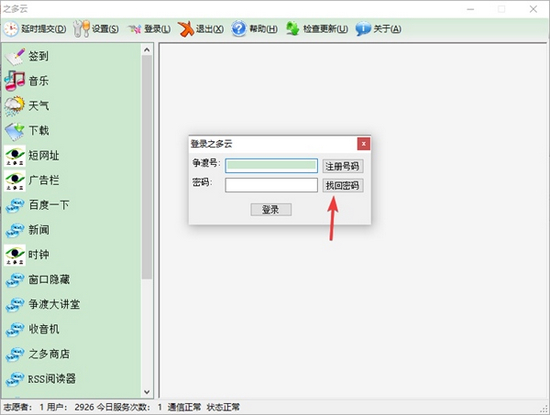Screen dimensions: 550x415
Task: Click the 延时提交 clock icon
Action: (11, 29)
